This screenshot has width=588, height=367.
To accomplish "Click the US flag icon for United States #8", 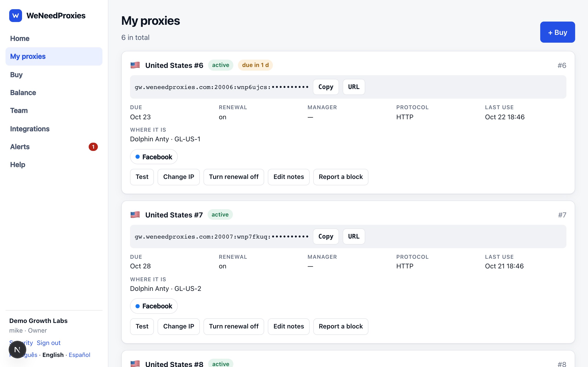I will pyautogui.click(x=135, y=364).
